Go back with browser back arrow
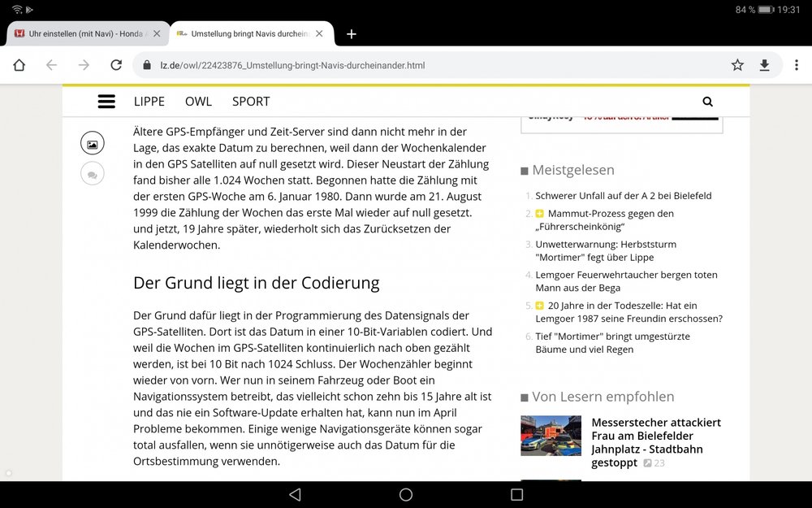Screen dimensions: 812x508 pyautogui.click(x=51, y=65)
